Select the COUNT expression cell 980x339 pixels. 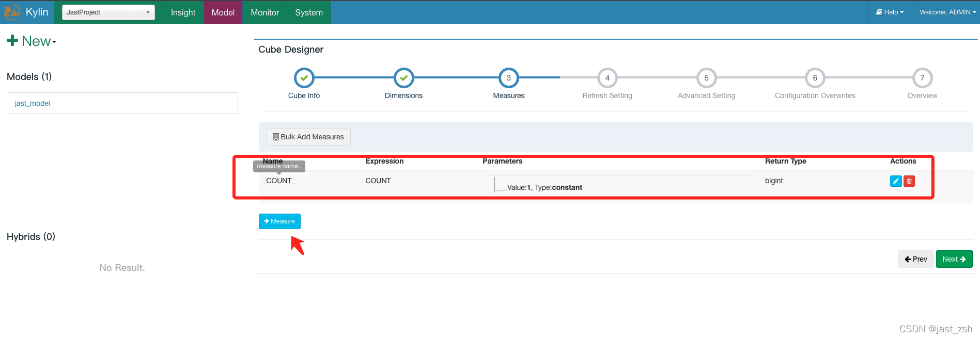[378, 181]
